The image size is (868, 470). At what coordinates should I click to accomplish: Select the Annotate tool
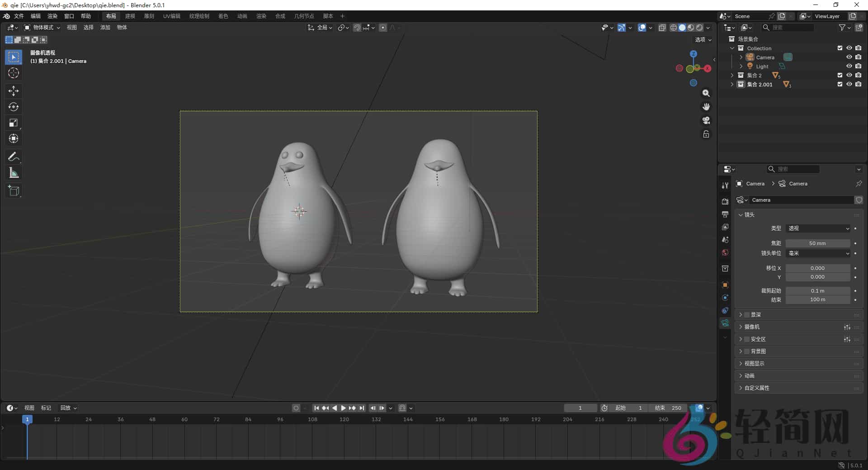(14, 156)
